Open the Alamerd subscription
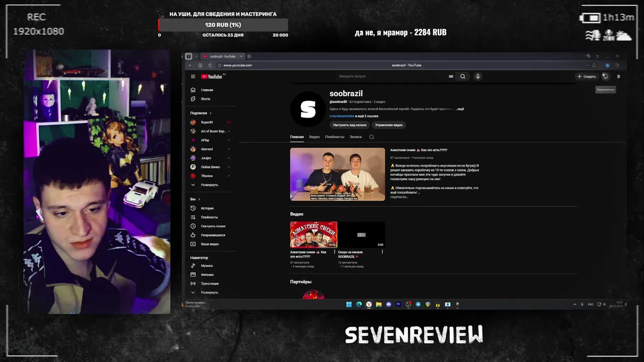The width and height of the screenshot is (644, 362). [x=210, y=149]
